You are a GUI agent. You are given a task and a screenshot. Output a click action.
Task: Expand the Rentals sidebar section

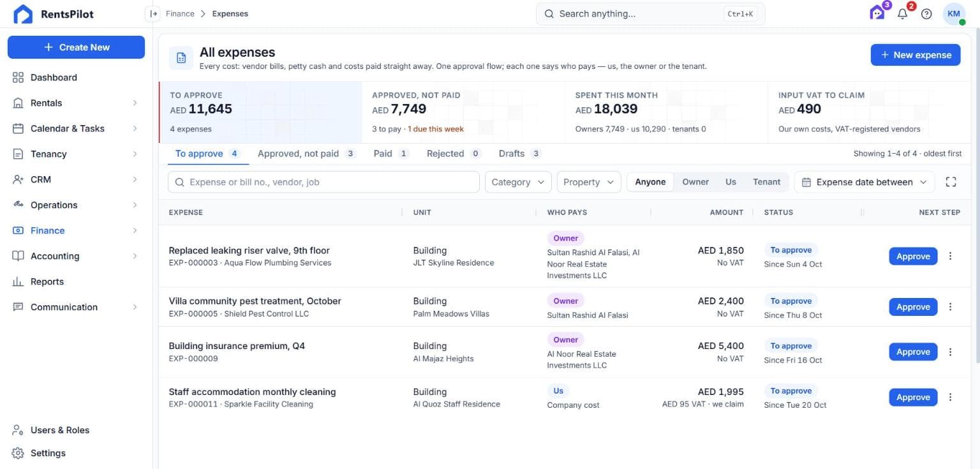[x=76, y=103]
